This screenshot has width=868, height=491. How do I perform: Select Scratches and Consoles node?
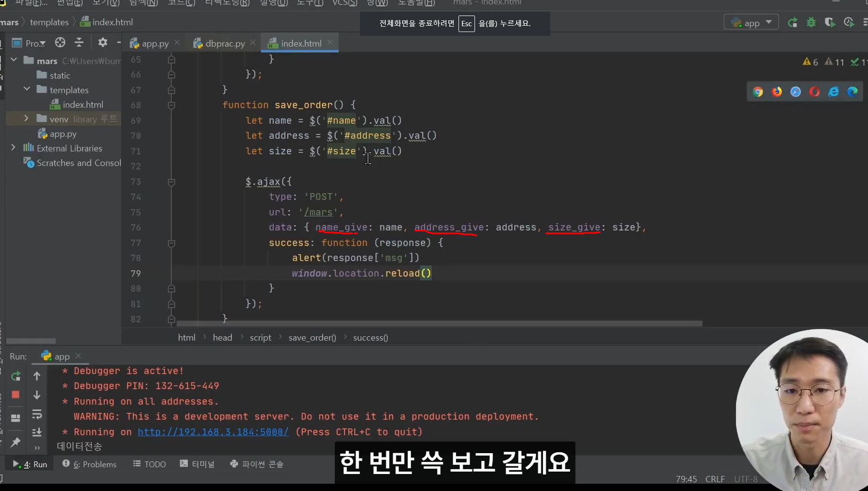pos(72,163)
